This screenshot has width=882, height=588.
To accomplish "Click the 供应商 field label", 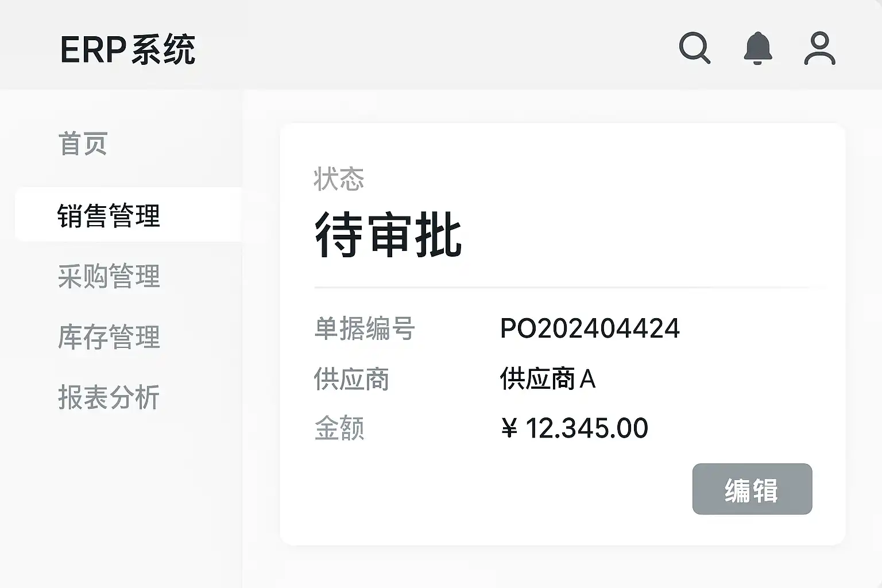I will coord(351,379).
